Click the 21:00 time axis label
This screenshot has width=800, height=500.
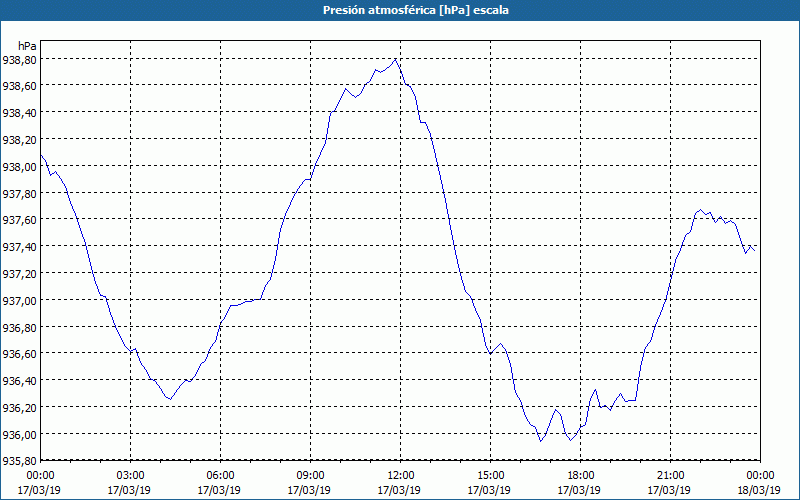pyautogui.click(x=670, y=476)
